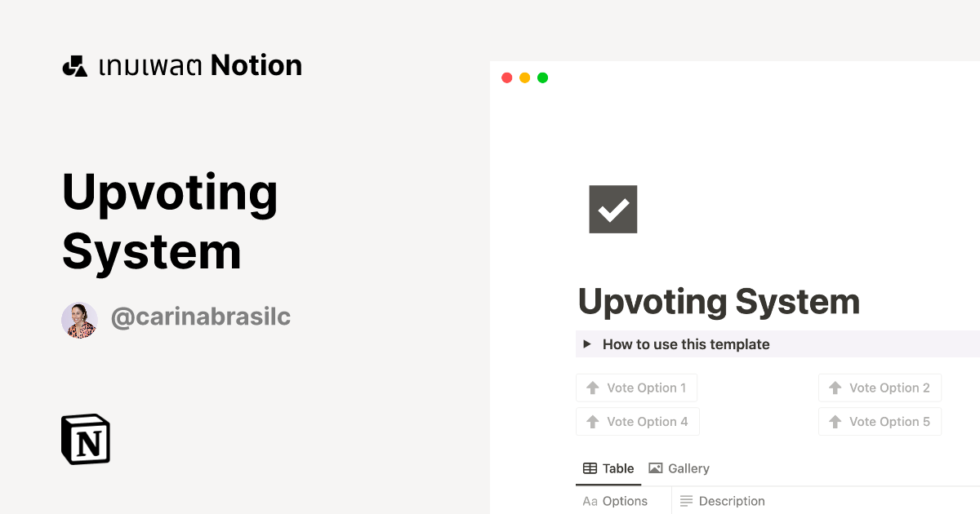The width and height of the screenshot is (980, 514).
Task: Open the Description property header menu
Action: point(732,500)
